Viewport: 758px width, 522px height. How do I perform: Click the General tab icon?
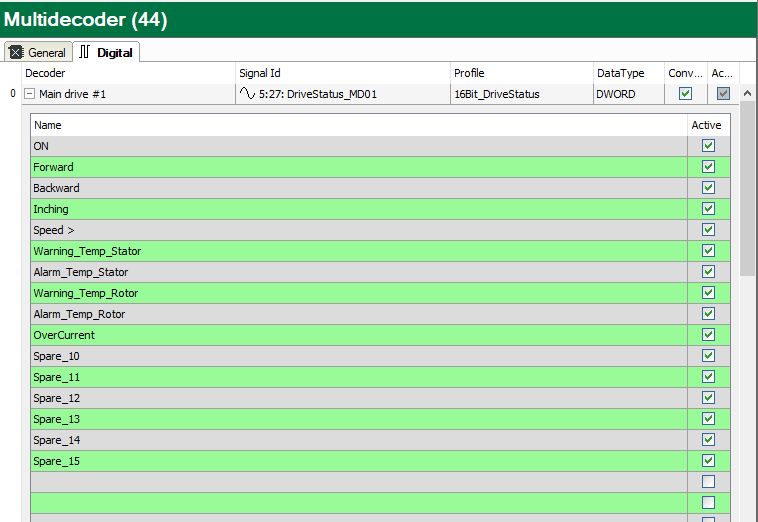[x=17, y=52]
